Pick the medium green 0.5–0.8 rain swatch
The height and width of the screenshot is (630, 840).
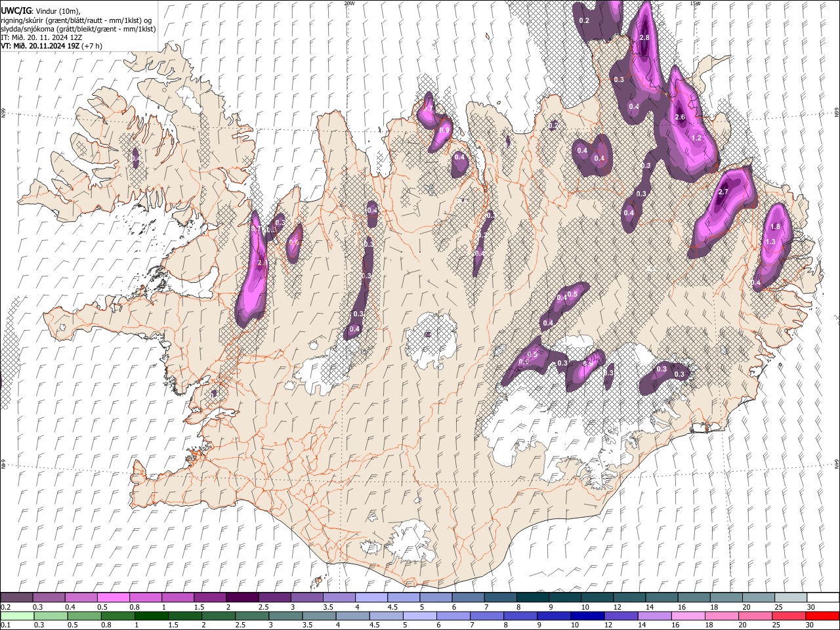[x=84, y=616]
